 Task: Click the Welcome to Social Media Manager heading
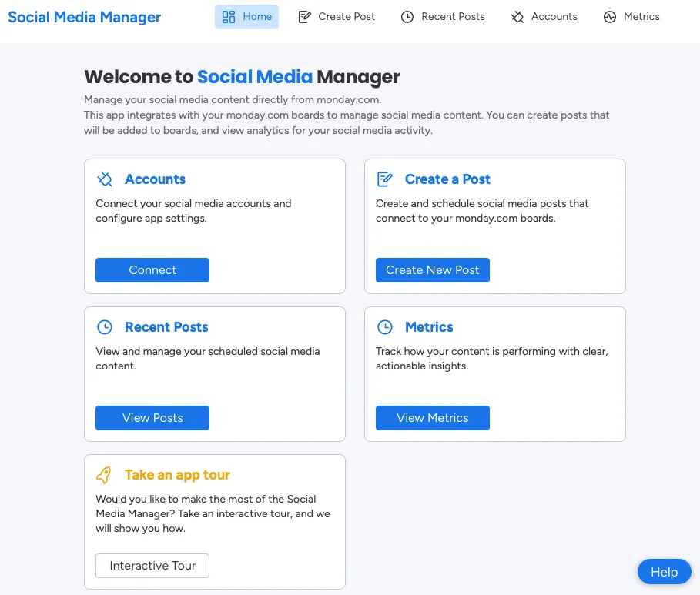pos(243,77)
